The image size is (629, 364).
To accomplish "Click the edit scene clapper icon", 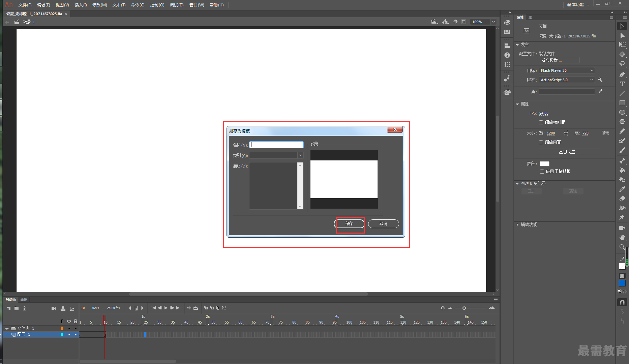I will 435,22.
